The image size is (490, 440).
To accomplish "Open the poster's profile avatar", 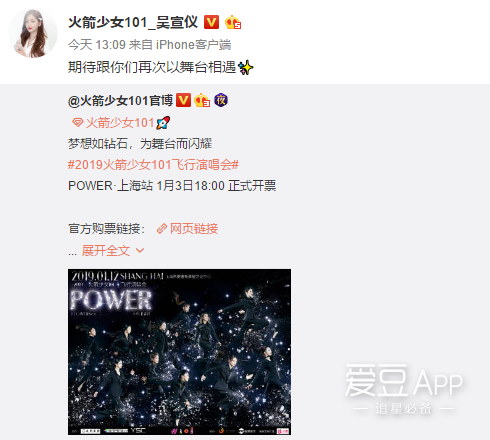I will click(33, 33).
